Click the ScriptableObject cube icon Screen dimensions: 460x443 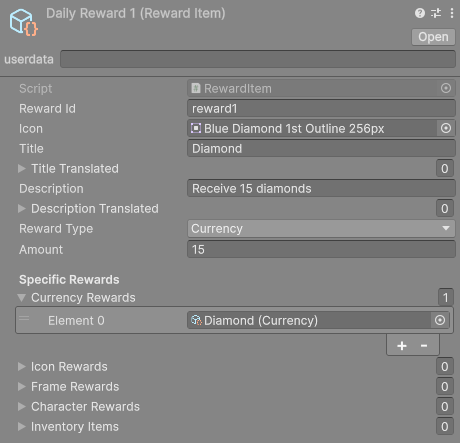pos(23,23)
